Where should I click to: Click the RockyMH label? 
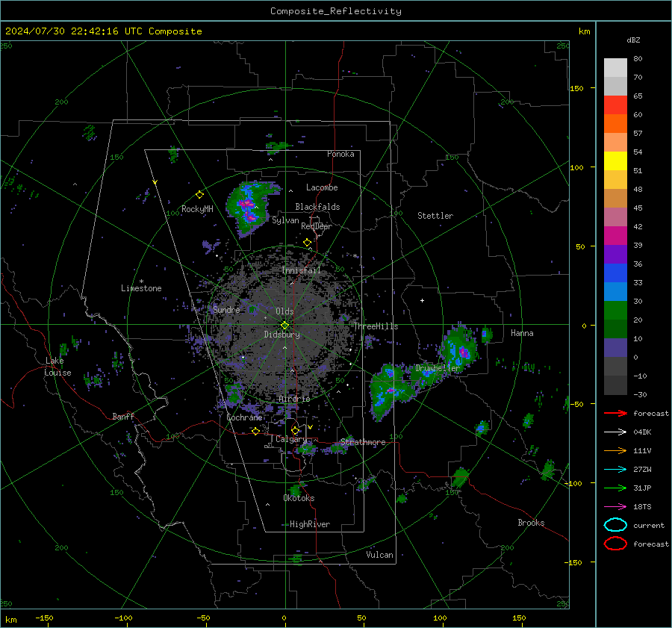[197, 209]
